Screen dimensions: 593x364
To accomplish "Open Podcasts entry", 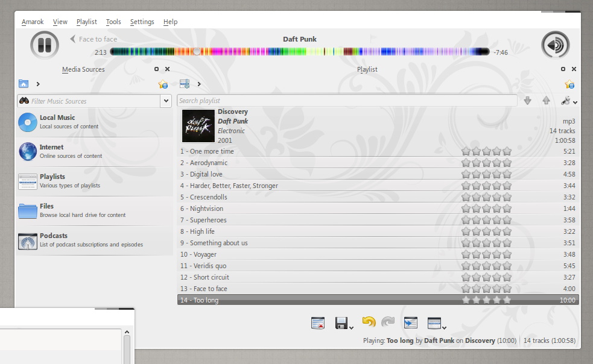I will click(95, 240).
